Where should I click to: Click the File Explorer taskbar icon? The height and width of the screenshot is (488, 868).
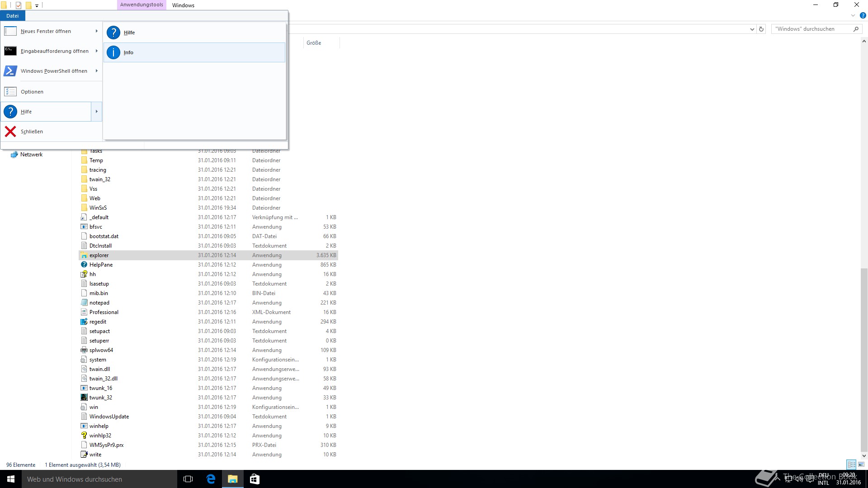pos(232,479)
